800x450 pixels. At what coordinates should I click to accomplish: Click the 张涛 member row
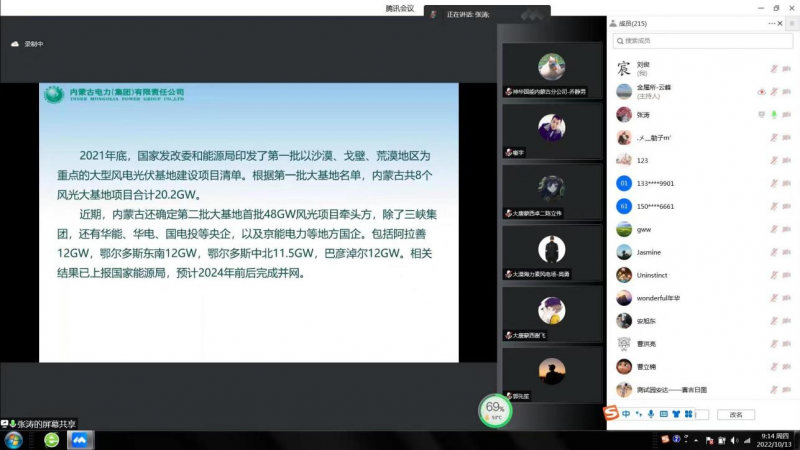703,115
